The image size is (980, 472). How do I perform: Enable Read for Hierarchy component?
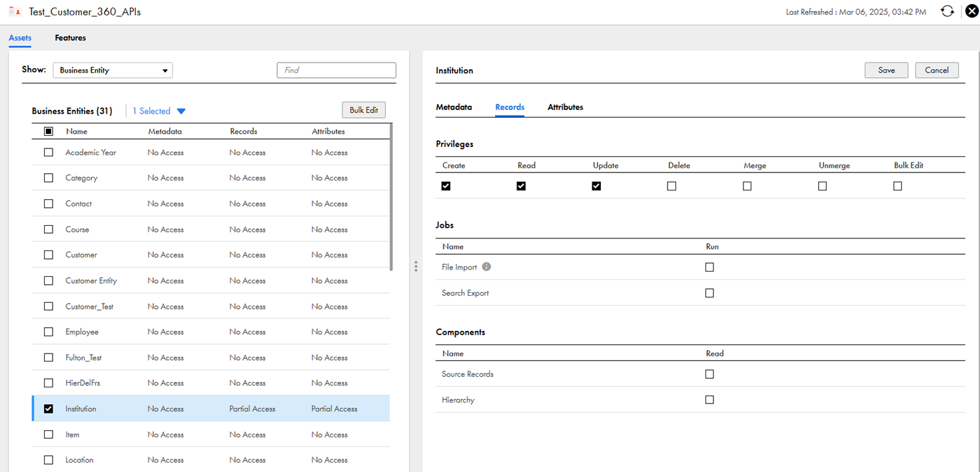[710, 400]
